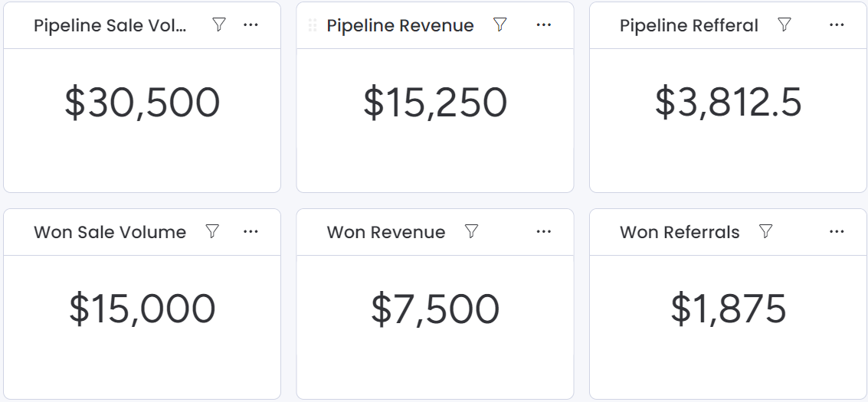This screenshot has height=402, width=868.
Task: Open filter on Won Sale Volume widget
Action: pos(213,231)
